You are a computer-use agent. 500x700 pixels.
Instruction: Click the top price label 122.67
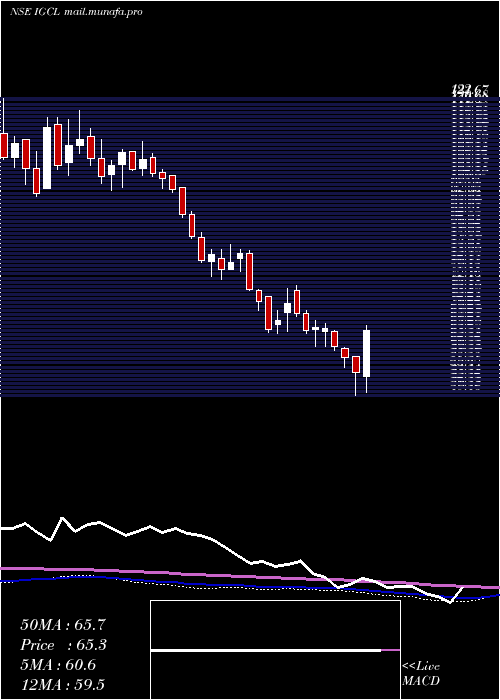(x=470, y=89)
